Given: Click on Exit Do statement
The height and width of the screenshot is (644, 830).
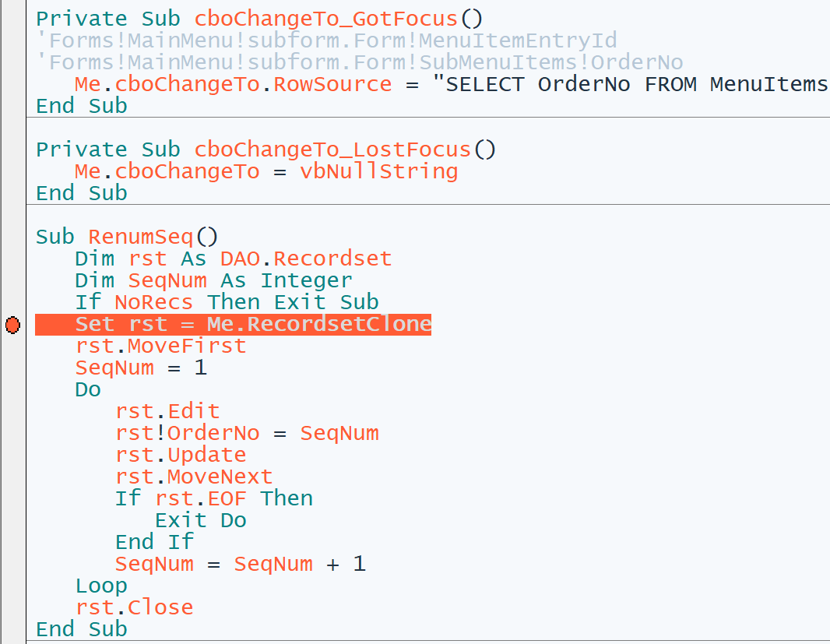Looking at the screenshot, I should point(200,520).
